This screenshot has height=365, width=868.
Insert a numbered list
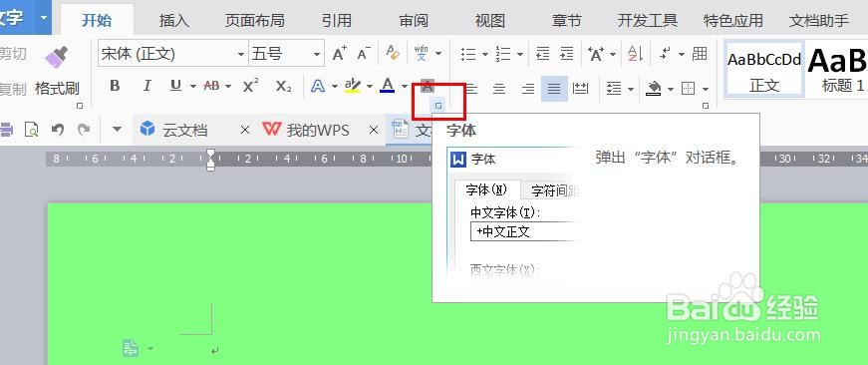tap(503, 54)
